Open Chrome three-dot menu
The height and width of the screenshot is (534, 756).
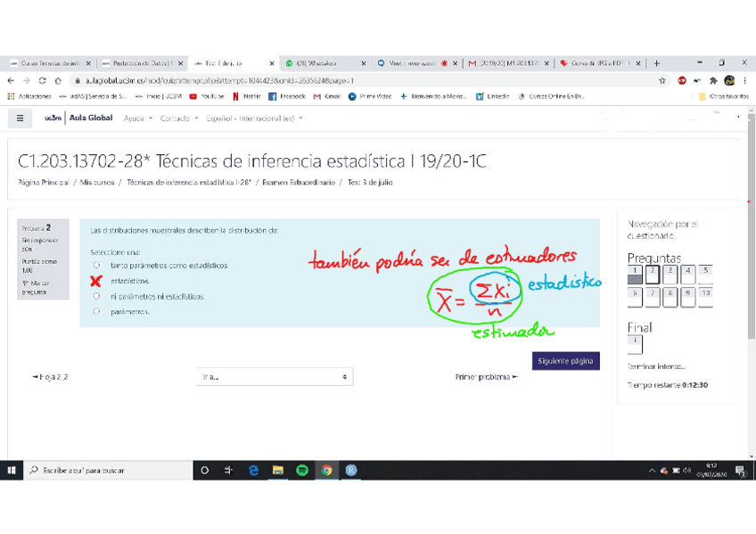click(744, 80)
